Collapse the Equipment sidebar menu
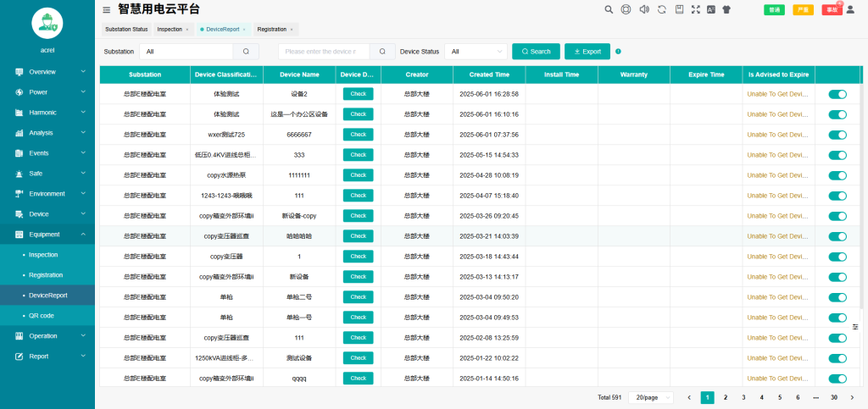This screenshot has width=868, height=409. coord(47,235)
